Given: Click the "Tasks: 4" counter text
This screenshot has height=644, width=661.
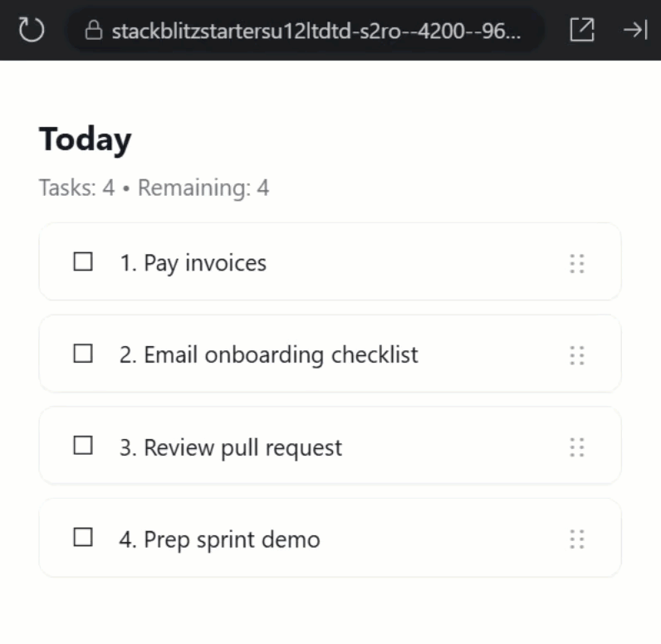Looking at the screenshot, I should pos(76,188).
